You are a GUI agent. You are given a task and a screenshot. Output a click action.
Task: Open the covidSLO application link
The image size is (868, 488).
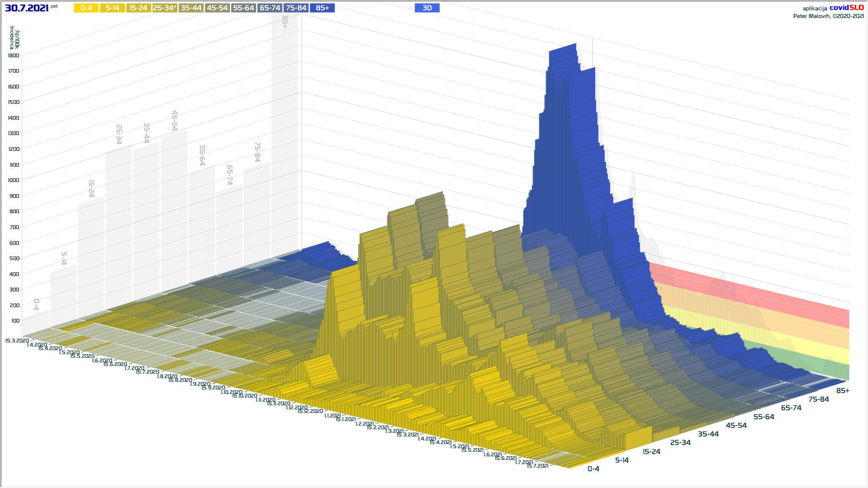click(846, 8)
